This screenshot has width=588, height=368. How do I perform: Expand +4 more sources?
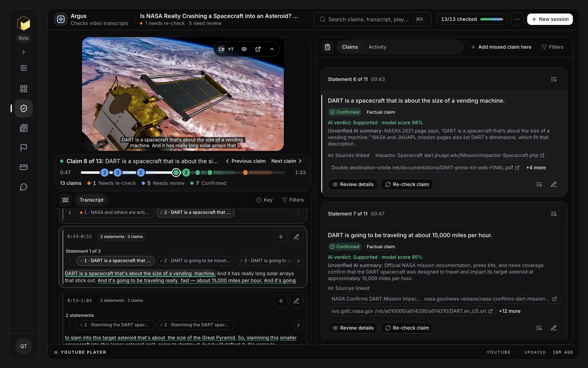[536, 168]
